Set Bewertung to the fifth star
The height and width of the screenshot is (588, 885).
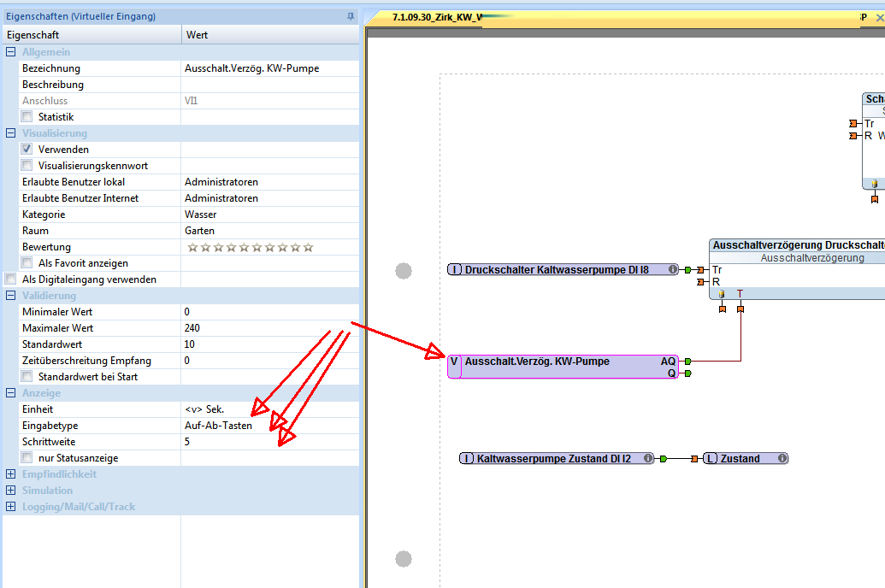(244, 247)
